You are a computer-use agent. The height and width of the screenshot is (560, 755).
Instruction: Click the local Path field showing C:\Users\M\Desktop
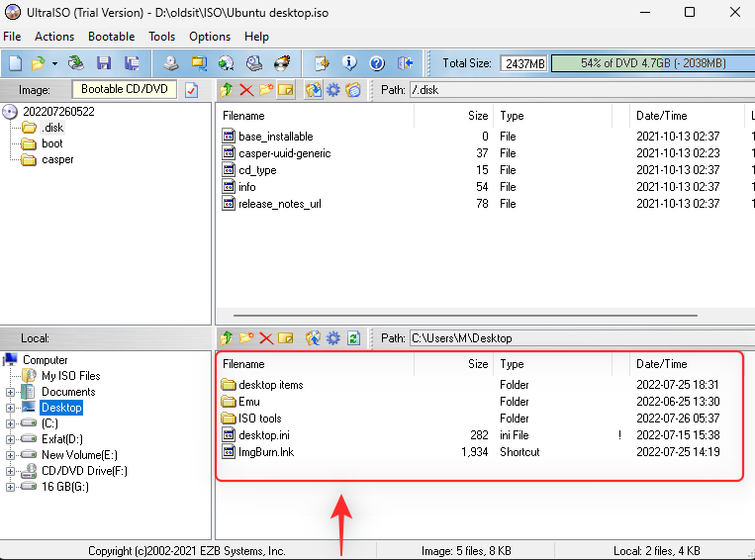pos(582,338)
